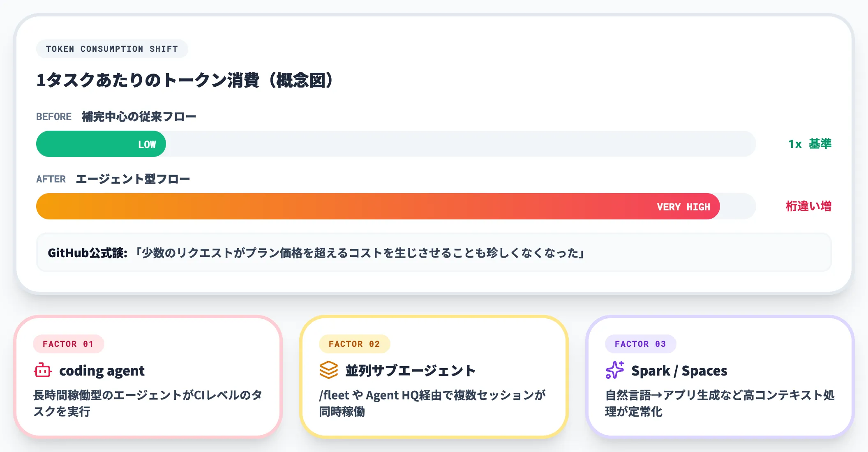868x452 pixels.
Task: Select the FACTOR 01 pill label
Action: 68,344
